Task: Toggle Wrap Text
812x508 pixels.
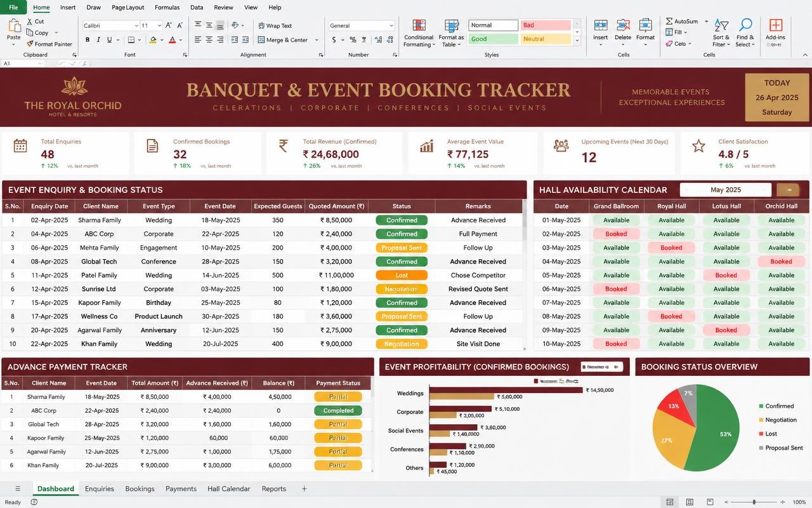Action: (275, 26)
